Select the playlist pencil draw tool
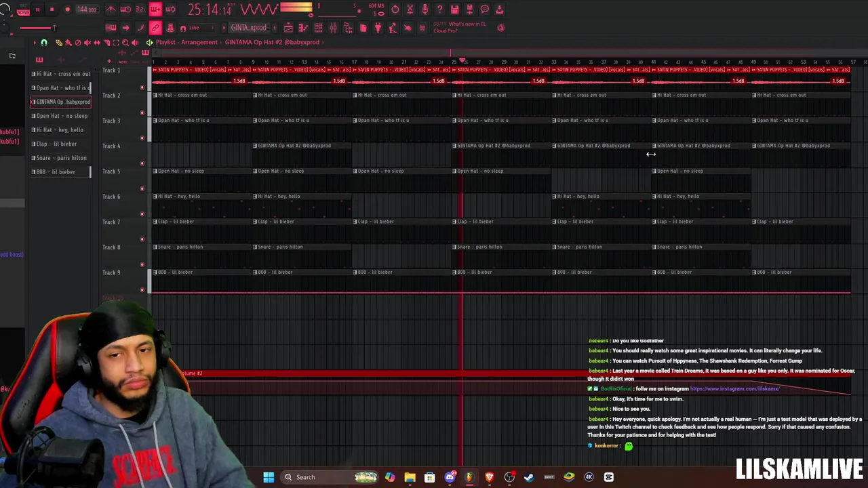This screenshot has height=488, width=868. tap(58, 43)
